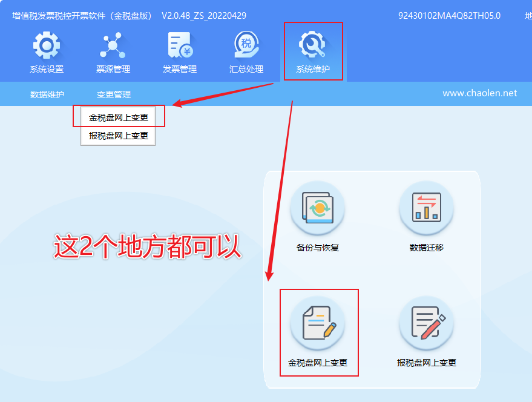532x402 pixels.
Task: Click the 数据迁移 chart icon
Action: point(427,208)
